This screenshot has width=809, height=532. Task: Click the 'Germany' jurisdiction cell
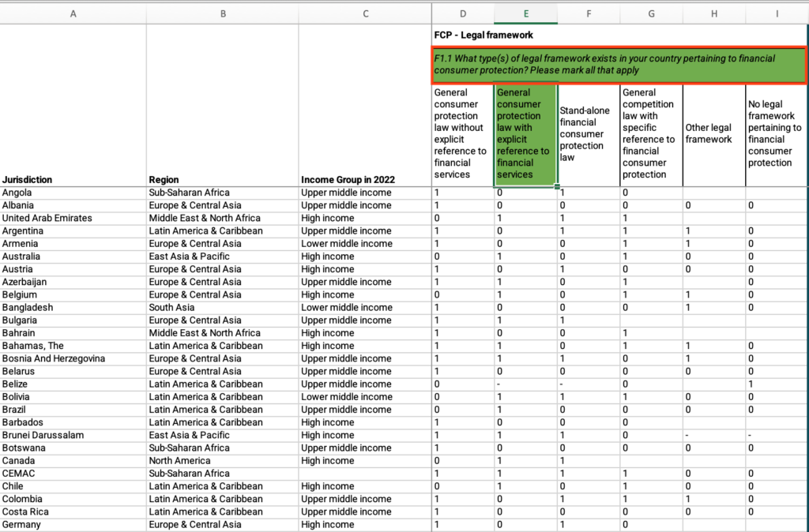(x=73, y=524)
